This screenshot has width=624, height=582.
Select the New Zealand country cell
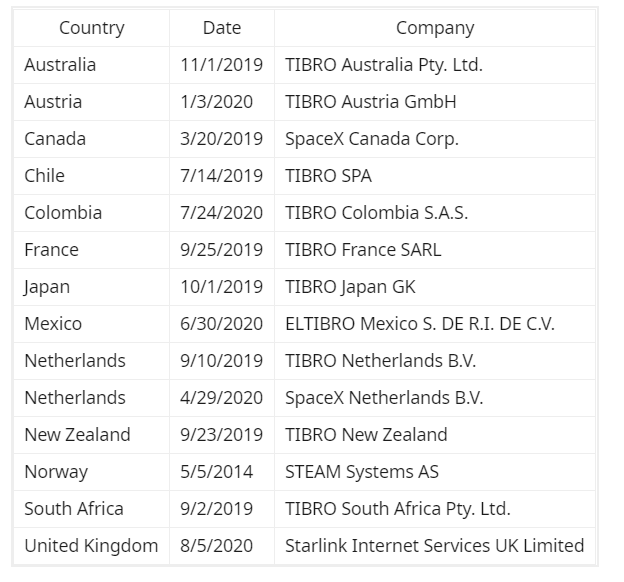point(77,435)
